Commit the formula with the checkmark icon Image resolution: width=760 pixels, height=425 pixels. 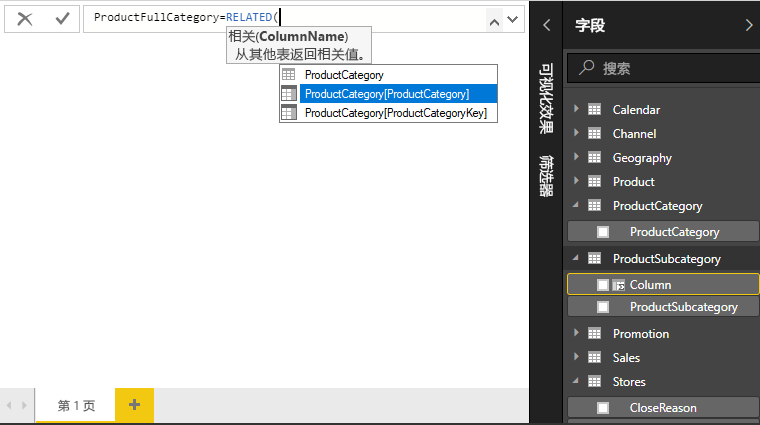point(62,18)
